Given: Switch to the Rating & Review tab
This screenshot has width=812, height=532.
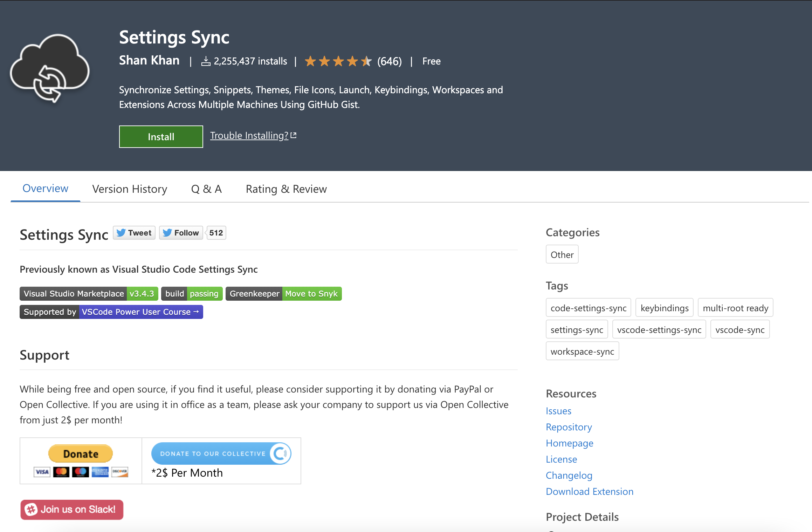Looking at the screenshot, I should (x=286, y=189).
